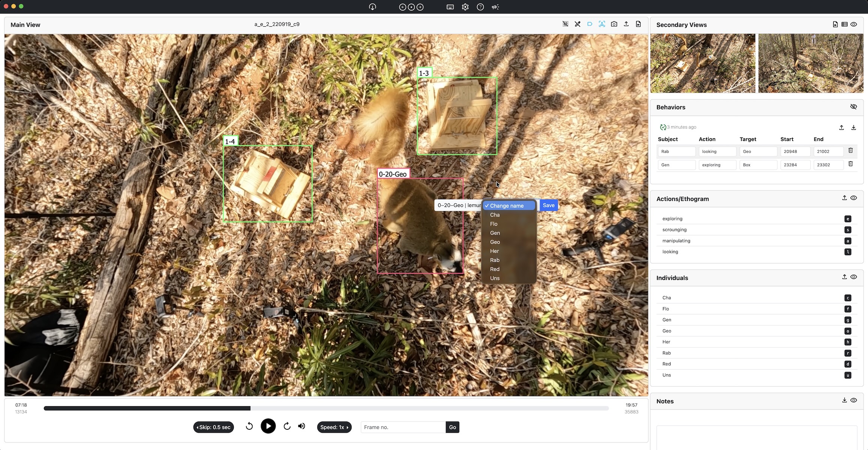
Task: Toggle visibility of the Individuals panel
Action: tap(853, 277)
